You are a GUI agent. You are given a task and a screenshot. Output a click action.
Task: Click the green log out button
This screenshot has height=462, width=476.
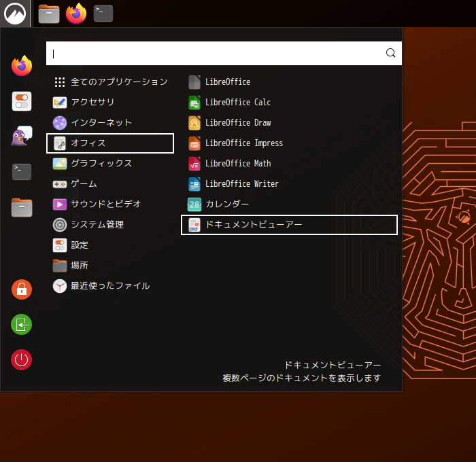22,325
